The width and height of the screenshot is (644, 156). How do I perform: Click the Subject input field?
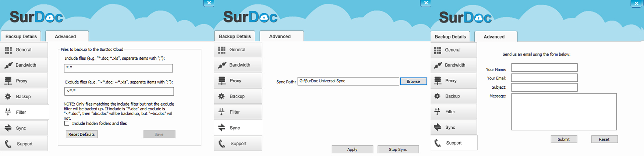click(544, 87)
